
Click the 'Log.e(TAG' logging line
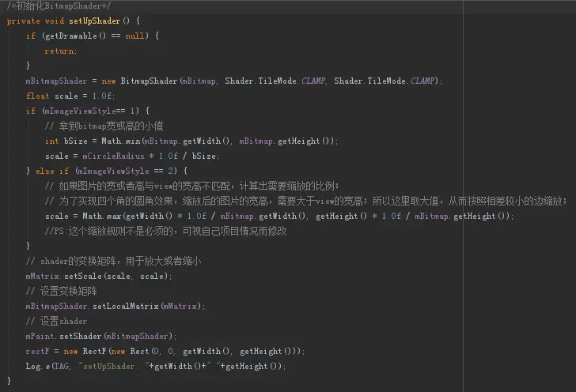point(155,366)
